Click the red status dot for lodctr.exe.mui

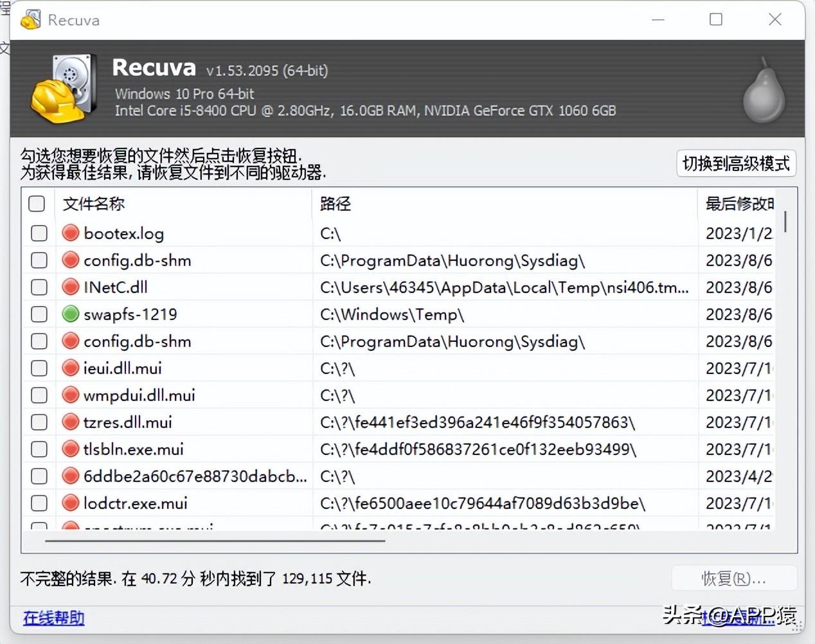pos(71,503)
